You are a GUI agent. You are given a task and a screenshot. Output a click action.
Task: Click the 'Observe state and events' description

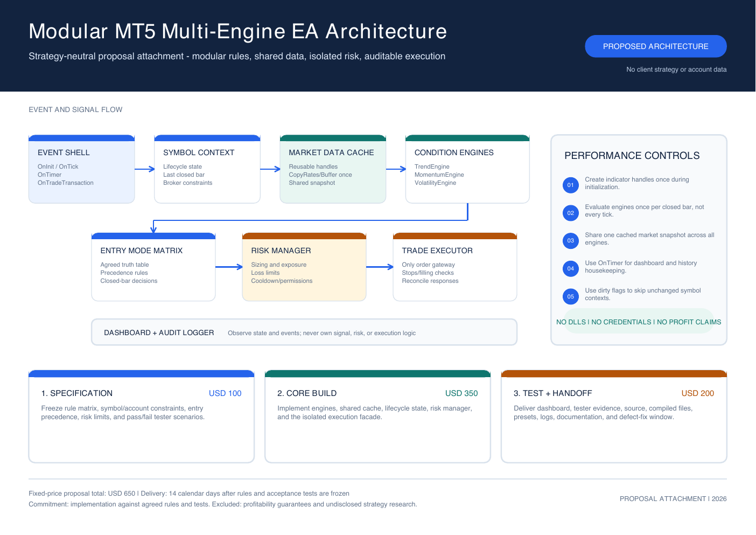pyautogui.click(x=321, y=333)
